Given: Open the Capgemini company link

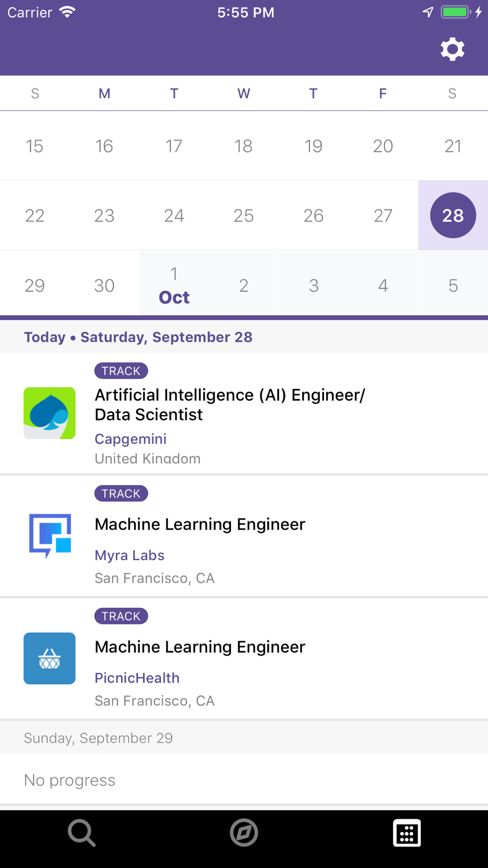Looking at the screenshot, I should point(130,439).
